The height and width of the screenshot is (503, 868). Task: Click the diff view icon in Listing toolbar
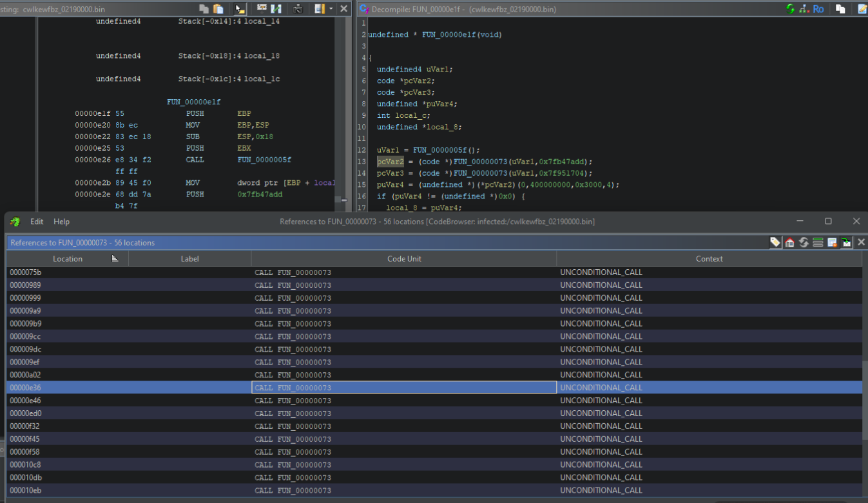[x=276, y=9]
